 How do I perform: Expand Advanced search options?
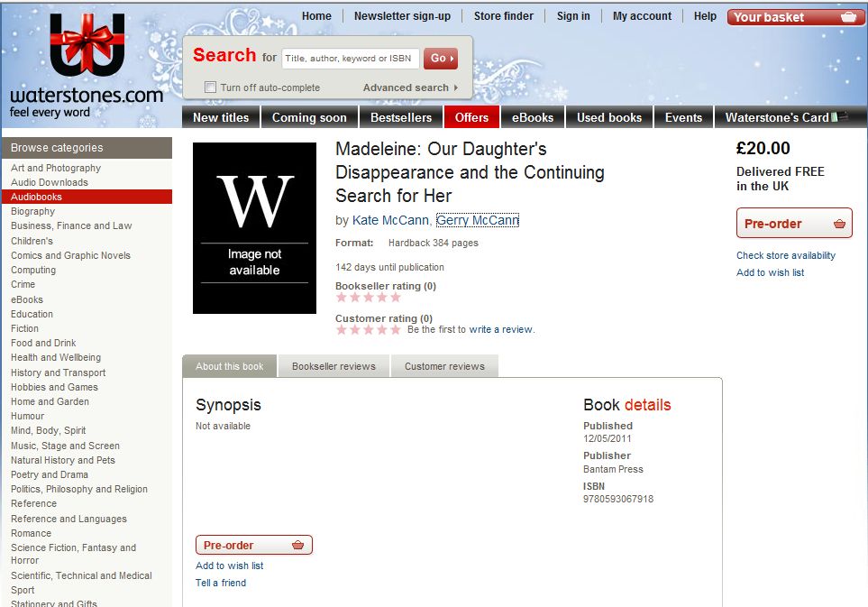tap(410, 87)
